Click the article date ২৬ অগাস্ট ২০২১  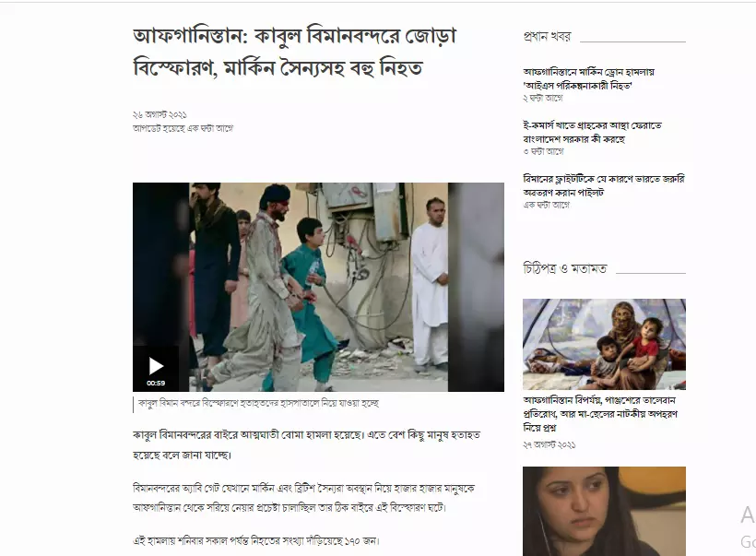pyautogui.click(x=159, y=114)
